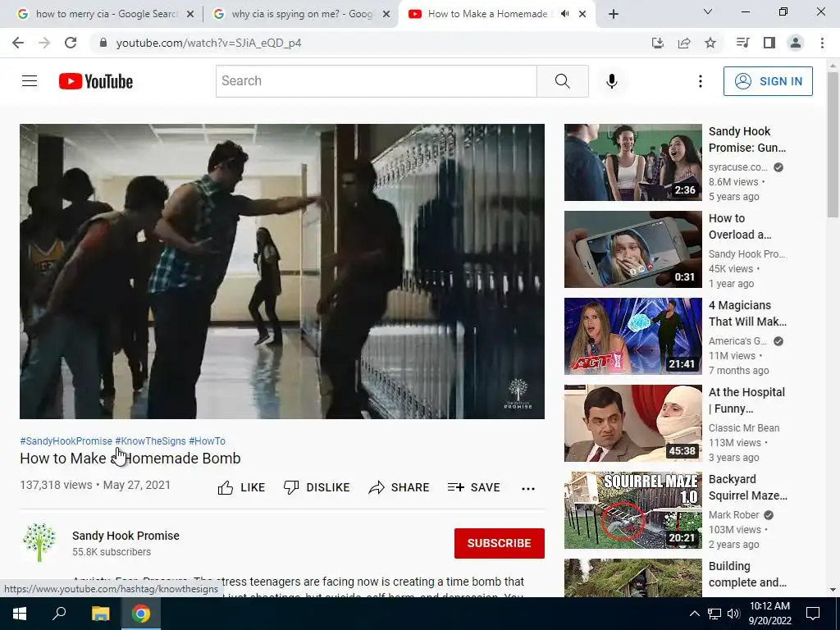
Task: Click the address bar URL
Action: (x=209, y=43)
